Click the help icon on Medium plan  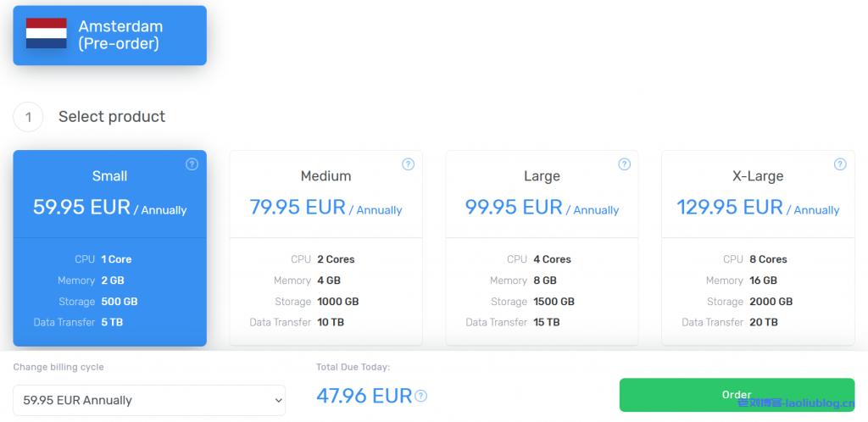point(408,164)
